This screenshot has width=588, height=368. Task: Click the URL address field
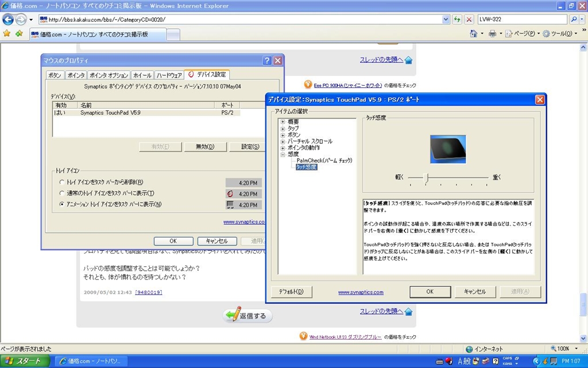tap(240, 20)
